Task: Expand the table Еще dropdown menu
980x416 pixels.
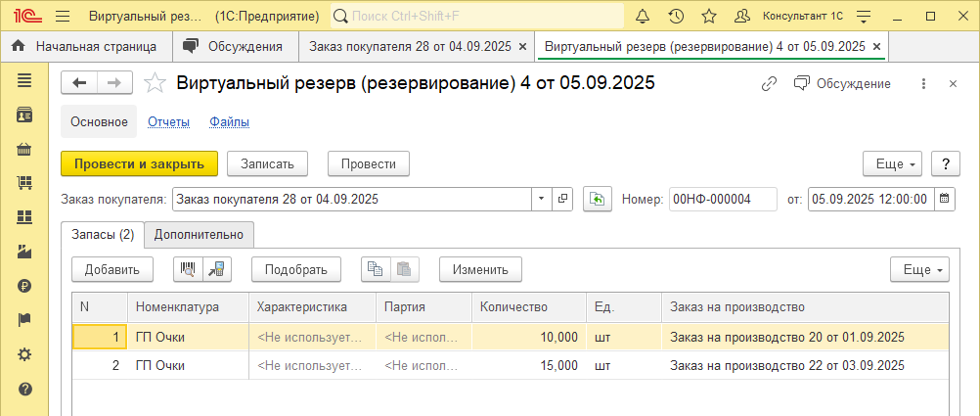Action: tap(919, 269)
